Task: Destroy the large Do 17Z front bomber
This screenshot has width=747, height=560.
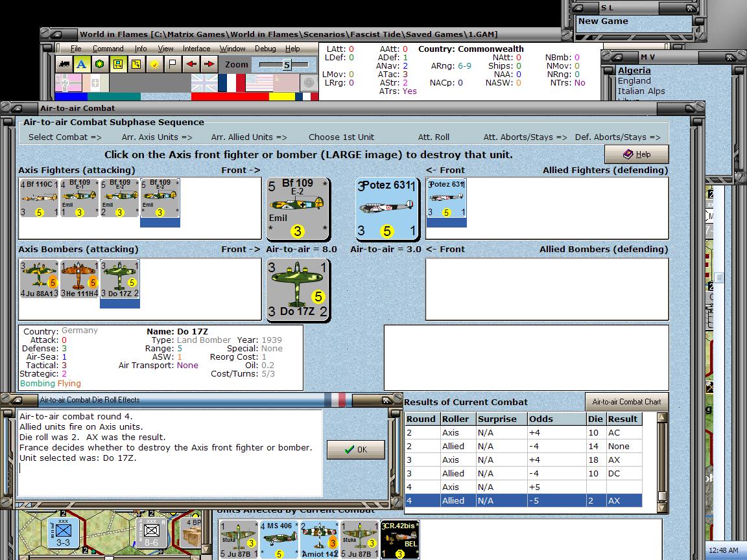Action: [x=298, y=290]
